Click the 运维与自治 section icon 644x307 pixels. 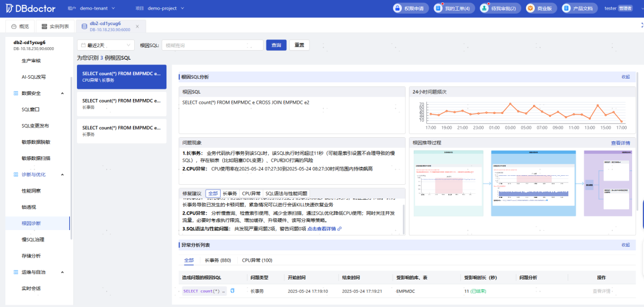tap(15, 272)
